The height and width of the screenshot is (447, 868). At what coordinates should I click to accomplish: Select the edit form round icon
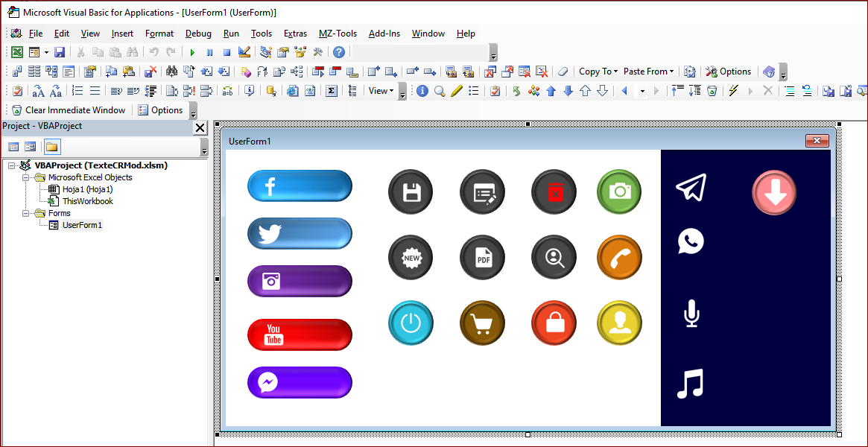[x=482, y=192]
